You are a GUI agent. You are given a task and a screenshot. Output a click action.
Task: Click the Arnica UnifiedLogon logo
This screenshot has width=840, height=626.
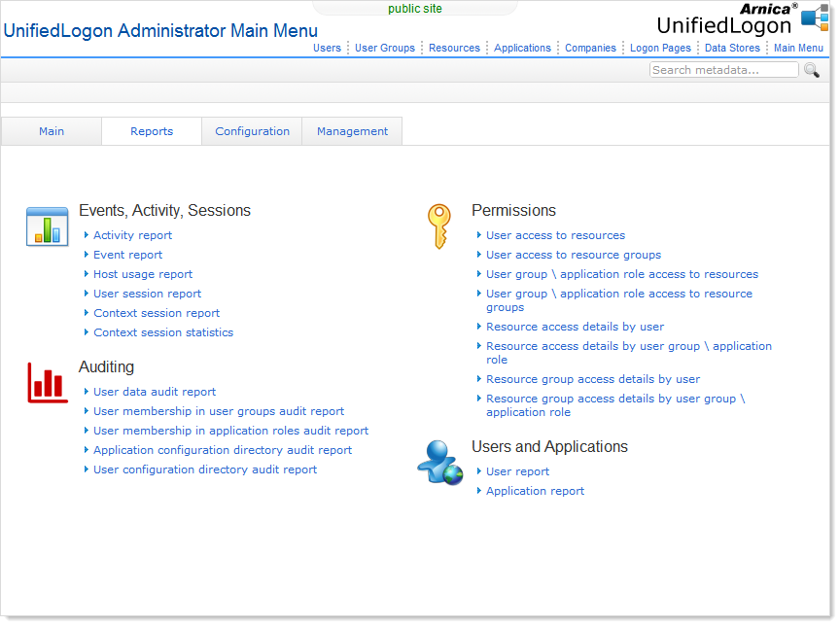741,18
